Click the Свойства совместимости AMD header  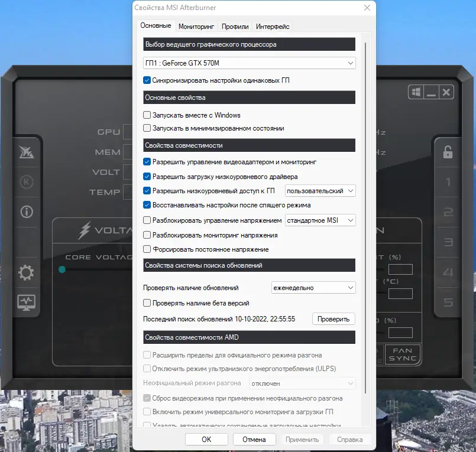[249, 337]
